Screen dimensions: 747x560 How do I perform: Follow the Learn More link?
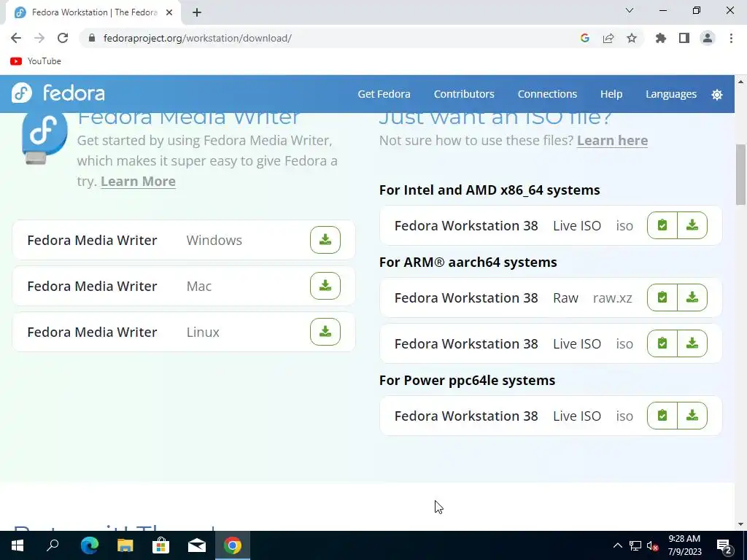pyautogui.click(x=138, y=182)
